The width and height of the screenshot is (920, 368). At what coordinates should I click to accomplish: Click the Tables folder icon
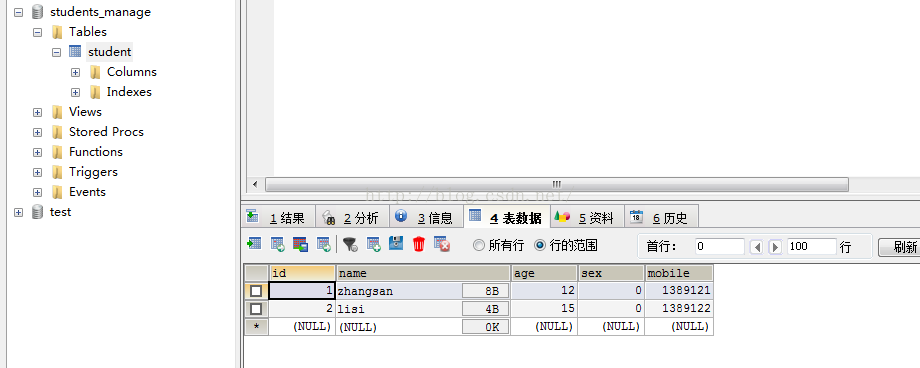[57, 32]
